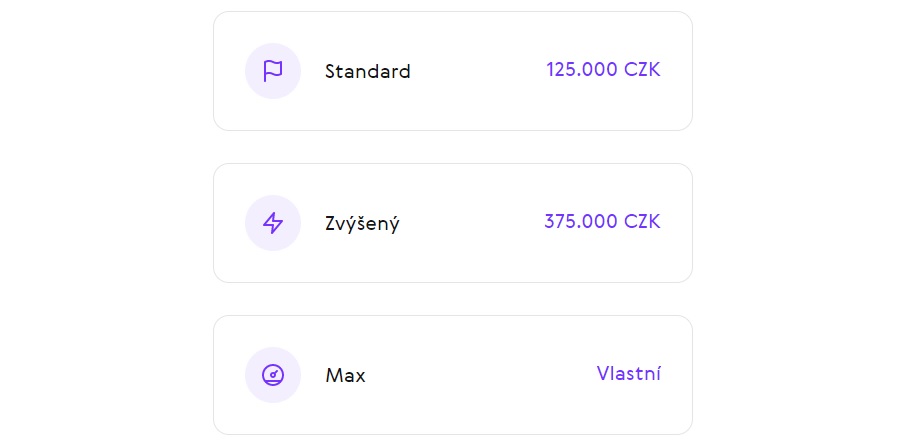Viewport: 900px width, 441px height.
Task: Choose the option with a custom Vlastní limit
Action: (453, 375)
